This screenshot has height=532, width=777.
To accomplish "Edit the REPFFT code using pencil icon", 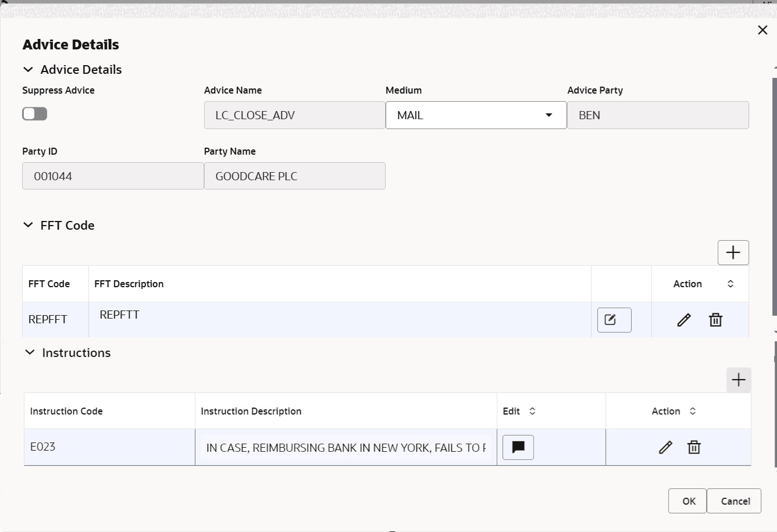I will 684,319.
